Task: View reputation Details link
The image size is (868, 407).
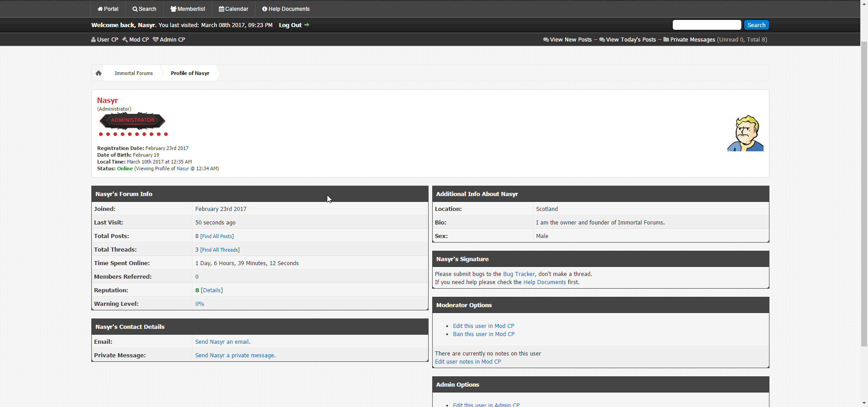Action: pos(212,290)
